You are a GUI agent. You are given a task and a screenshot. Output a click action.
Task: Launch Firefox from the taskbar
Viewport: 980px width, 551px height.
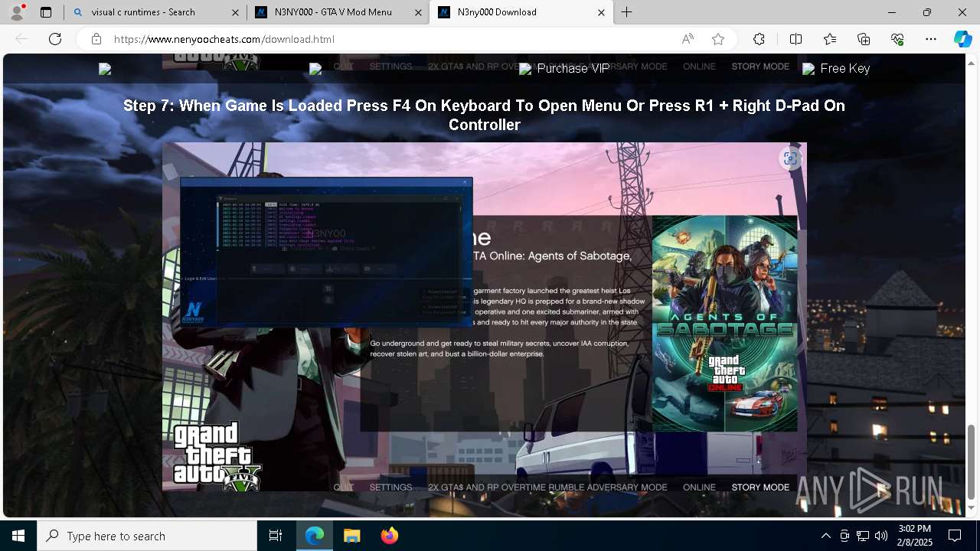(389, 536)
